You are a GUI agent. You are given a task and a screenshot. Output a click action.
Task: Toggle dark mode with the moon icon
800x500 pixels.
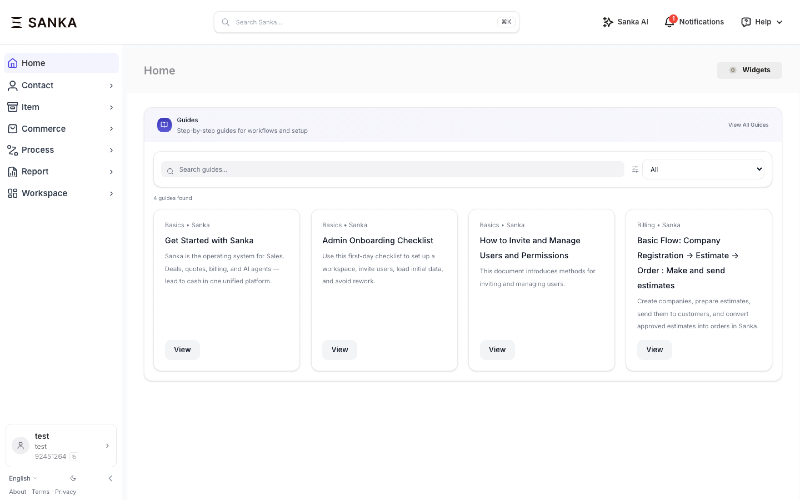[73, 479]
